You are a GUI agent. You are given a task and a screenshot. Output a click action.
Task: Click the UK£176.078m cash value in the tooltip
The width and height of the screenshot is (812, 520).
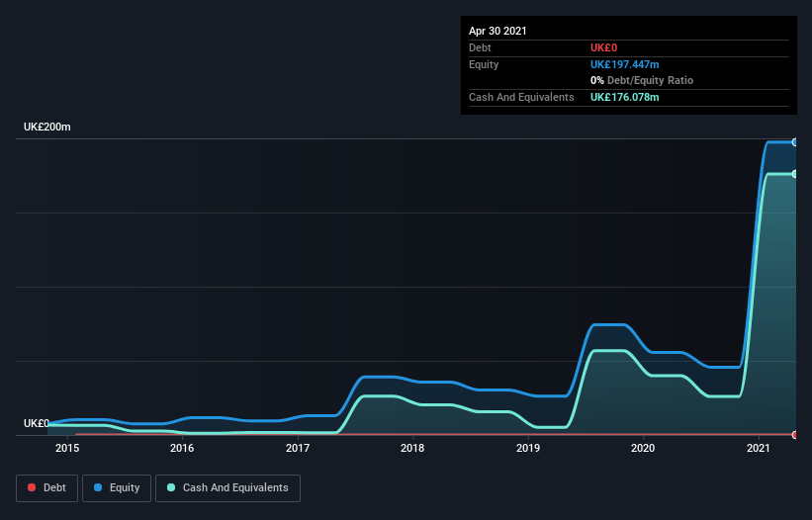[x=624, y=97]
